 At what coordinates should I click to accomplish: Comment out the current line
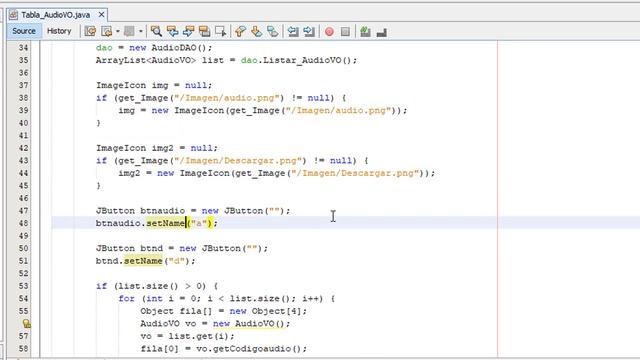[365, 31]
